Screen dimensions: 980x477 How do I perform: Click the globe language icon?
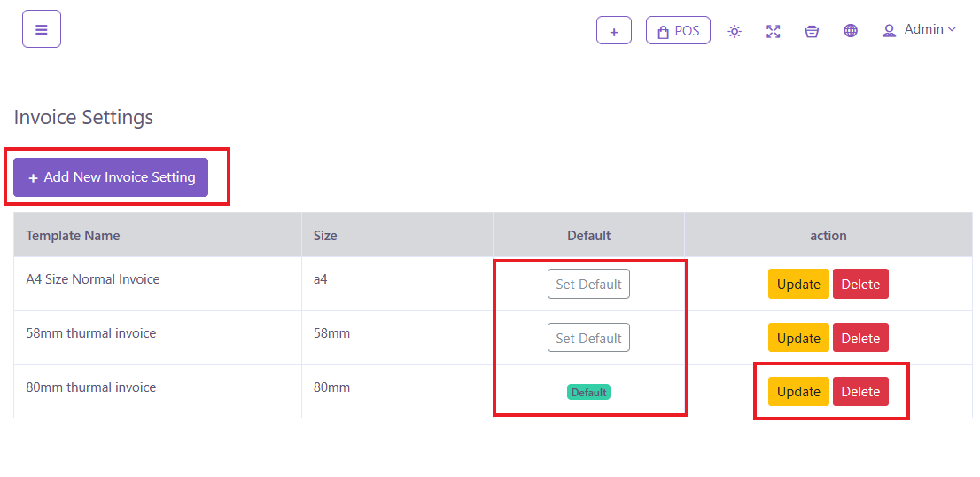tap(851, 31)
